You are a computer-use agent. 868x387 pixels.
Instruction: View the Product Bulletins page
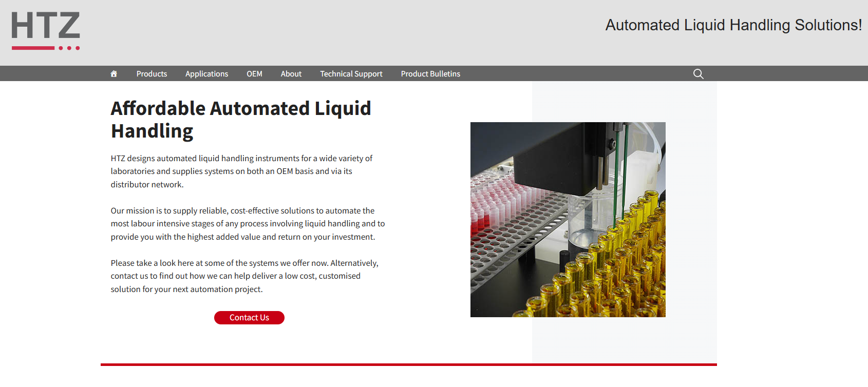click(x=430, y=74)
